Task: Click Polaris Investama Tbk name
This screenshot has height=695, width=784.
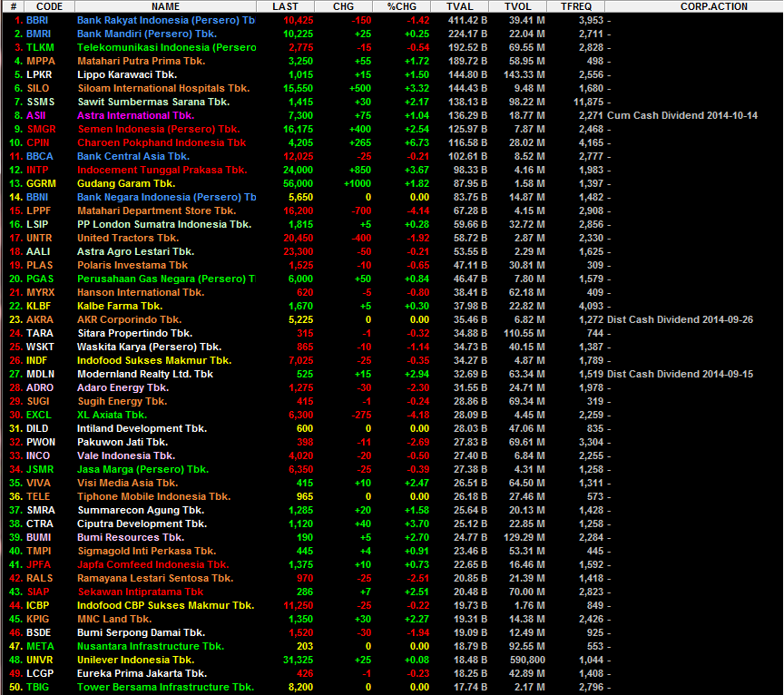Action: [132, 266]
